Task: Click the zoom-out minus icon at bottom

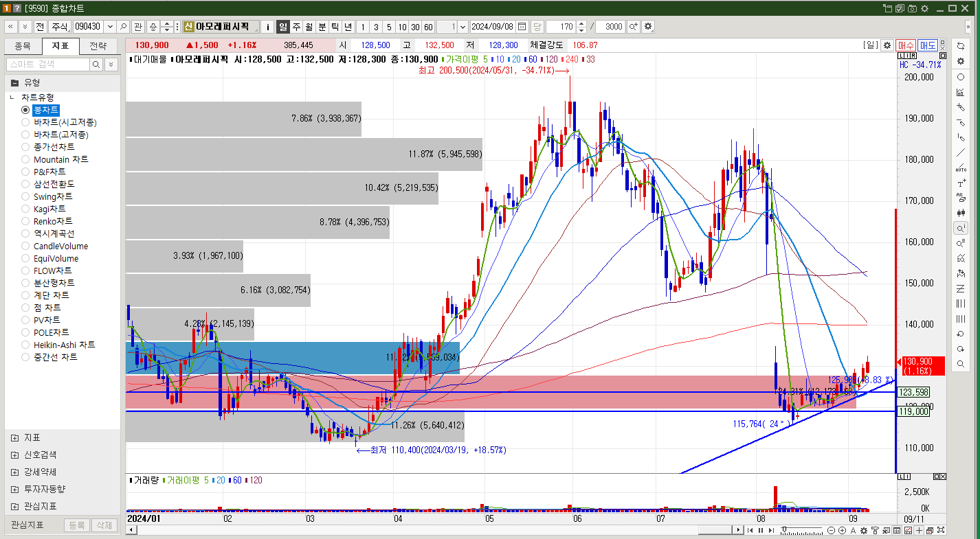Action: (x=832, y=530)
